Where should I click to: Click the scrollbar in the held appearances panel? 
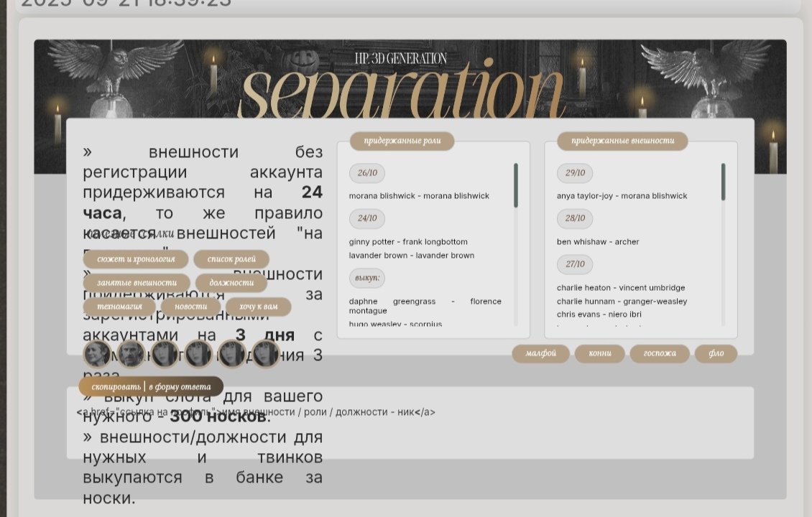click(723, 182)
